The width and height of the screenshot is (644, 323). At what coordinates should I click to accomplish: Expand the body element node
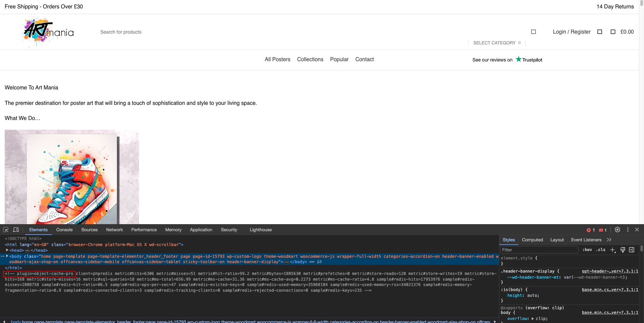click(x=7, y=256)
